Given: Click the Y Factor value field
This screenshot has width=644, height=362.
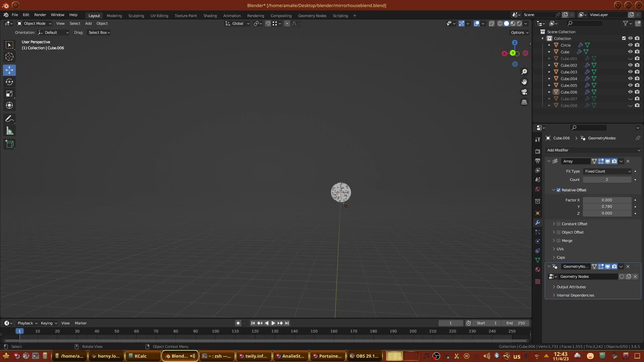Looking at the screenshot, I should pos(606,206).
